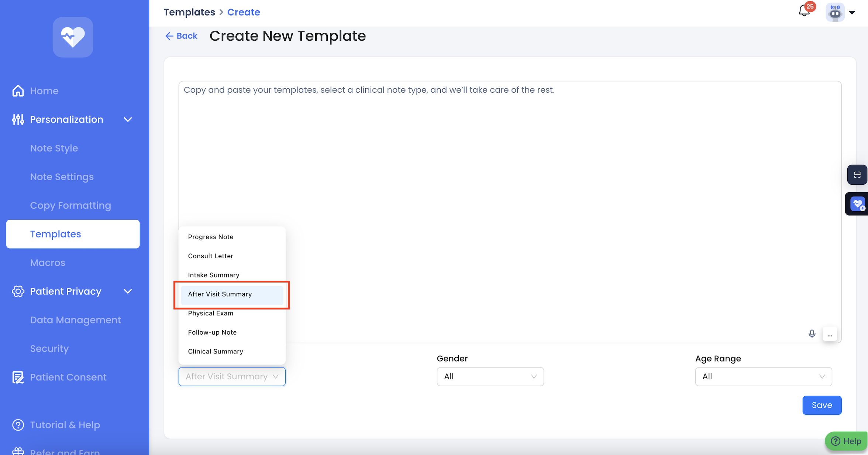Choose Progress Note from the list
The height and width of the screenshot is (455, 868).
[x=211, y=237]
